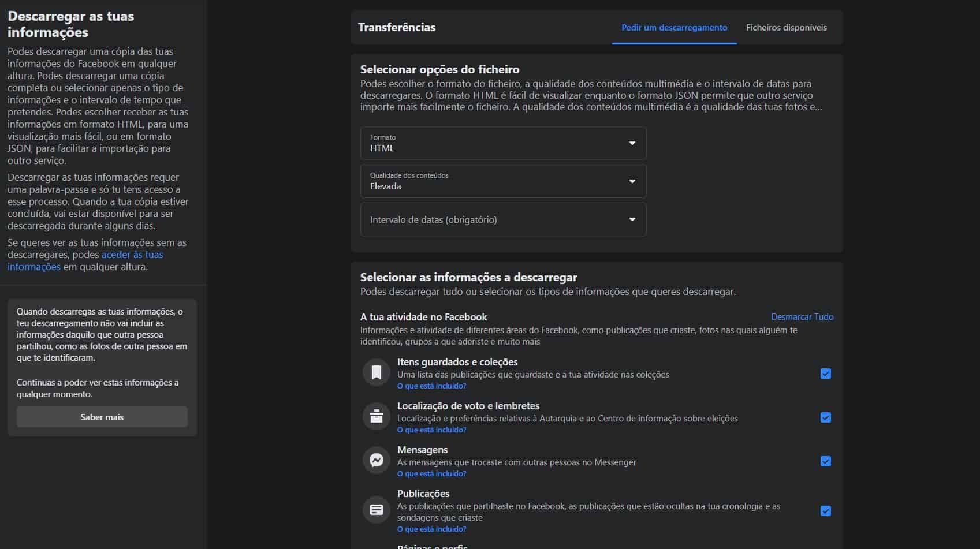
Task: Click the ballot box icon for Localização de voto
Action: click(377, 416)
